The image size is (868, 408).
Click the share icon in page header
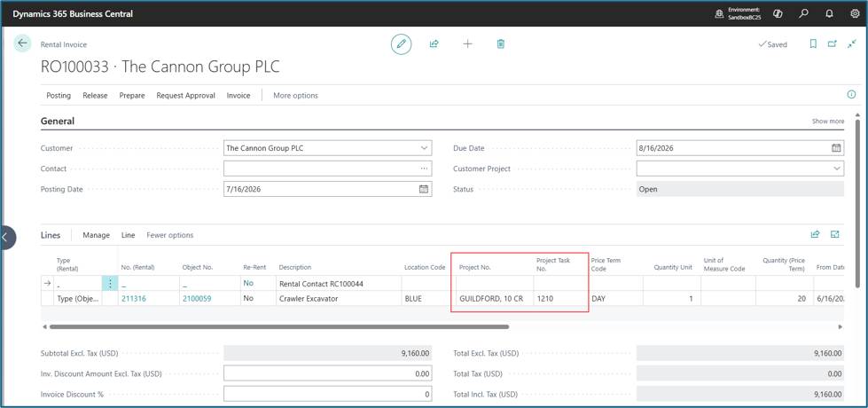click(x=434, y=43)
